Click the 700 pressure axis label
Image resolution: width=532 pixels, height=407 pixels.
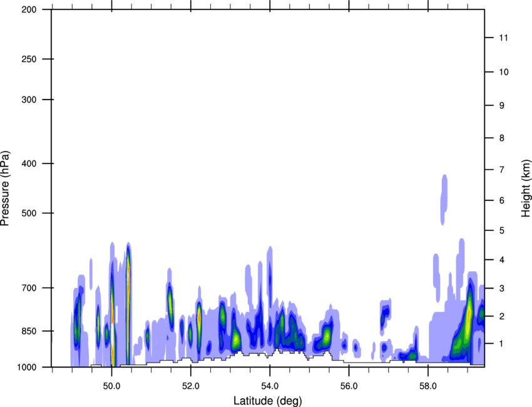29,288
